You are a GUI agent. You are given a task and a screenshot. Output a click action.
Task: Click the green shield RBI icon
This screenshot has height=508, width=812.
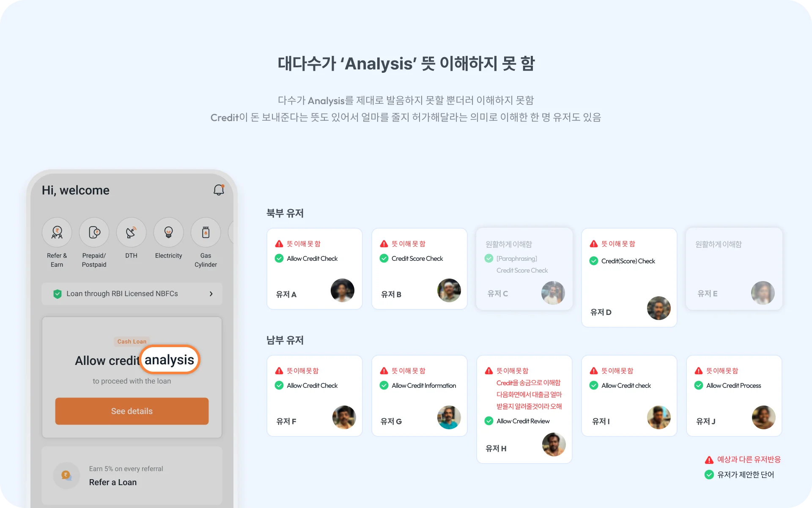point(58,294)
